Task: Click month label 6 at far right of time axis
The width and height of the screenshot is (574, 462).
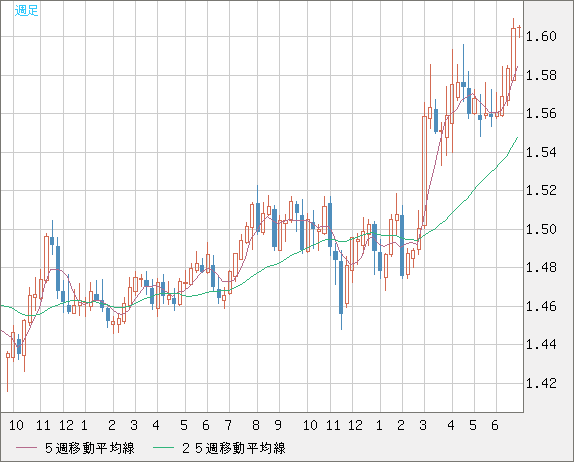Action: pyautogui.click(x=495, y=425)
